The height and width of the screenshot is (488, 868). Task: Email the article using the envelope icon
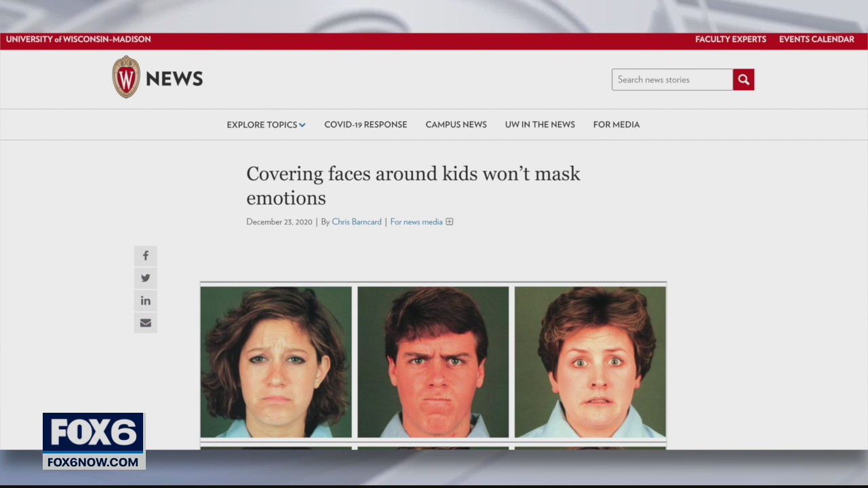tap(145, 323)
